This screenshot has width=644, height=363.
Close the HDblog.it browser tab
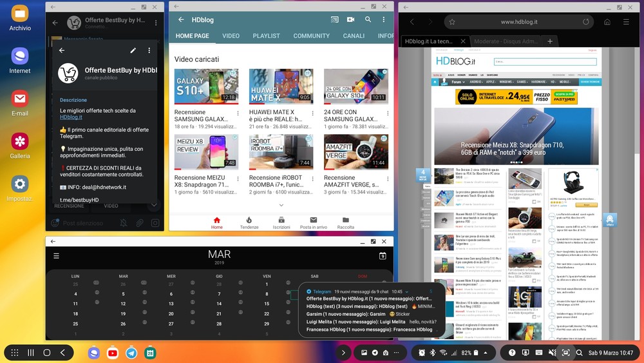pos(463,41)
